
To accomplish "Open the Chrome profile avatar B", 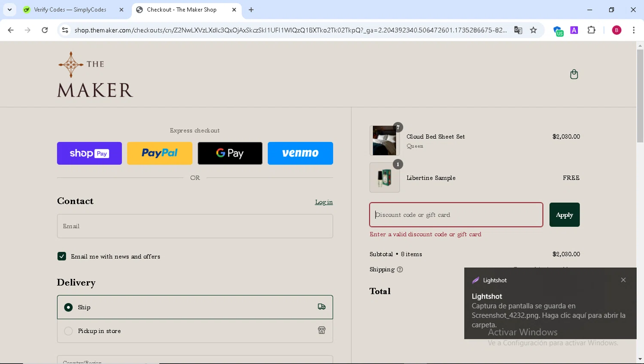I will (x=617, y=30).
